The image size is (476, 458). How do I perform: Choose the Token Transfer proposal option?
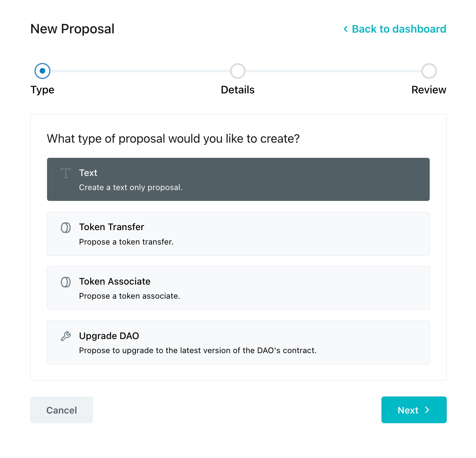point(238,234)
